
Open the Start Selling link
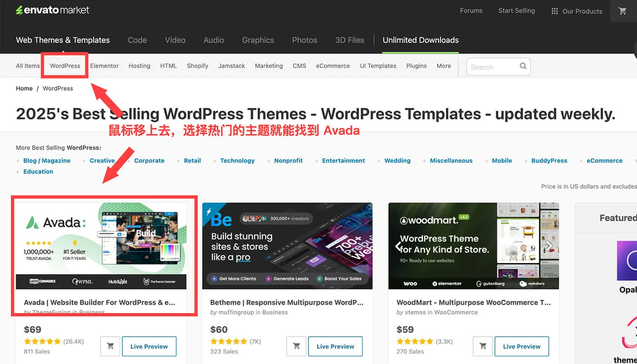(x=516, y=11)
